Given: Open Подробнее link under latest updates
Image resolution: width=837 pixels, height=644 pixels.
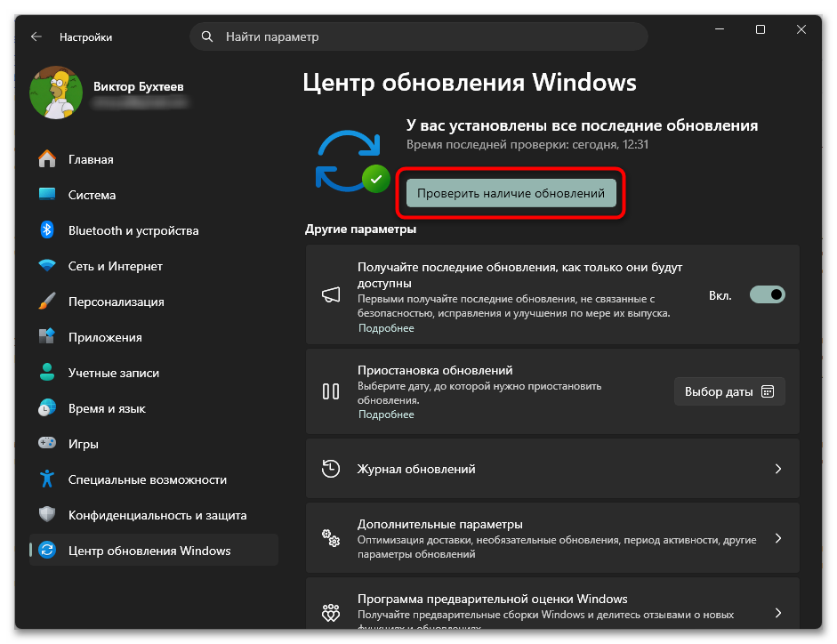Looking at the screenshot, I should coord(386,328).
